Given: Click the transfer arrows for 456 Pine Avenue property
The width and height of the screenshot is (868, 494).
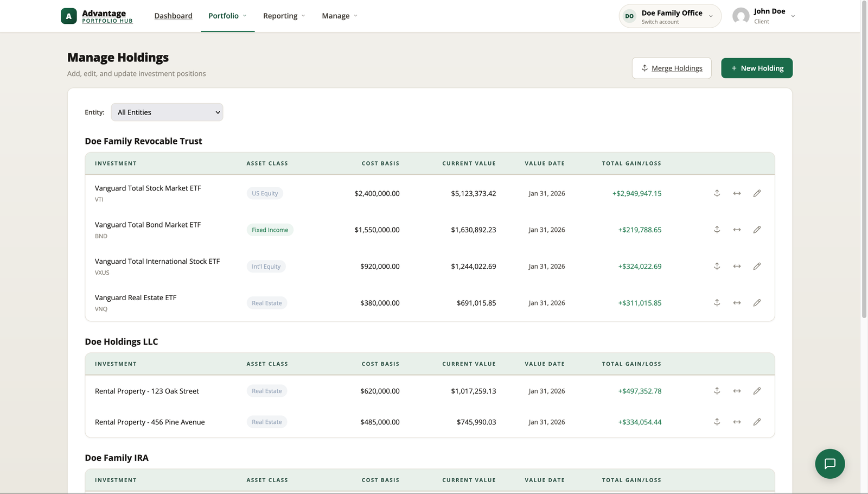Looking at the screenshot, I should point(737,422).
